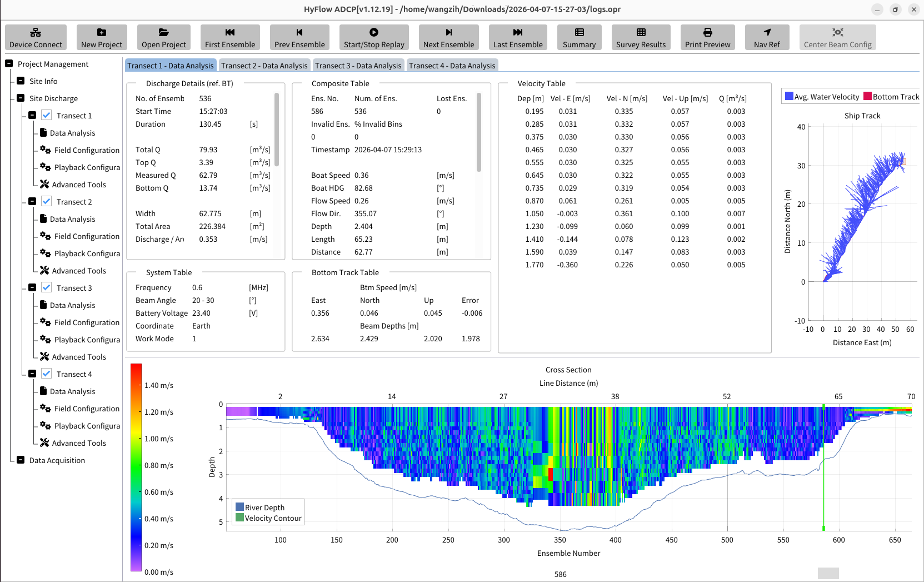Click River Depth legend swatch

pyautogui.click(x=240, y=507)
